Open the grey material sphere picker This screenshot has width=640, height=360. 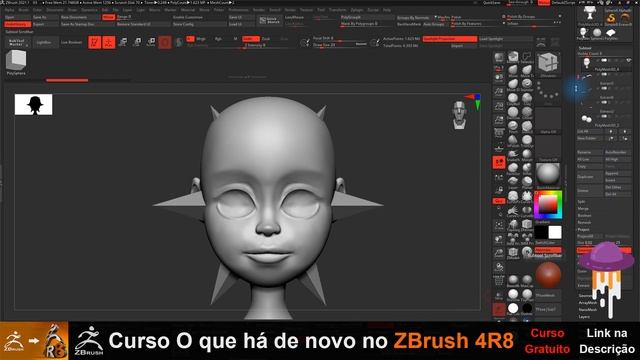(x=548, y=176)
